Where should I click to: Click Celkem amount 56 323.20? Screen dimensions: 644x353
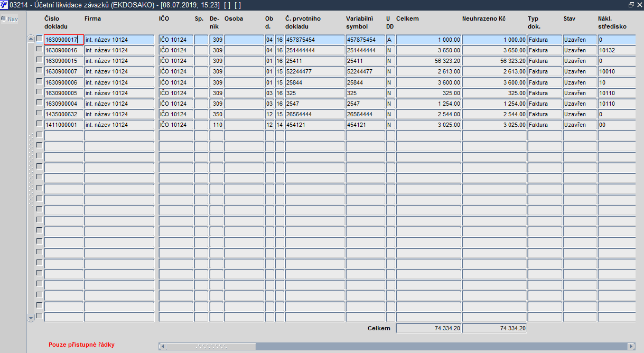[428, 61]
